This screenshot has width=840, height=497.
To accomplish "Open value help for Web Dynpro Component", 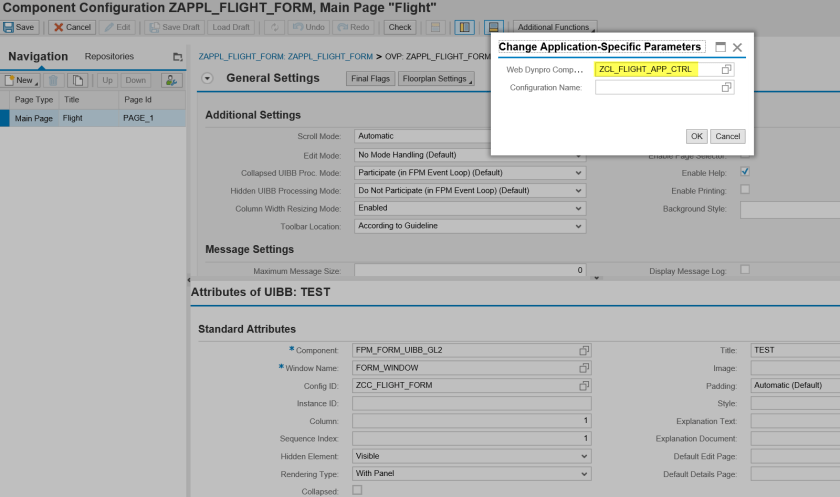I will (726, 69).
